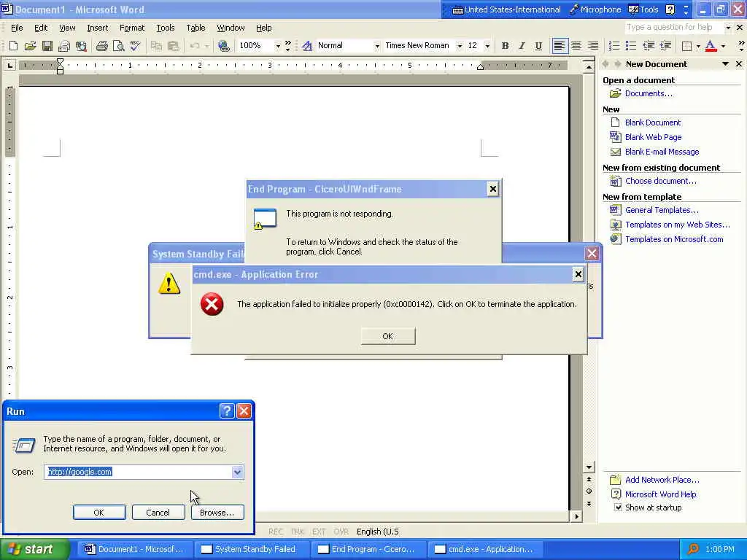This screenshot has width=747, height=560.
Task: Click the Blank Web Page link
Action: click(653, 137)
